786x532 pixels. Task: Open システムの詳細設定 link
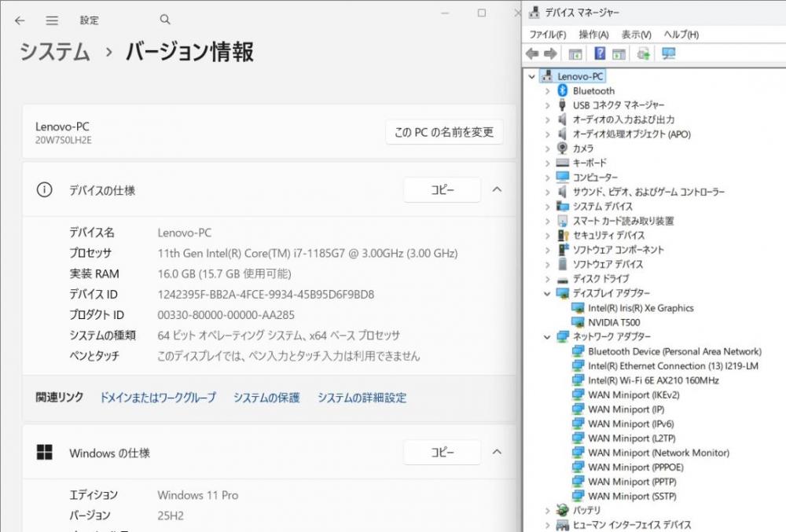(362, 398)
